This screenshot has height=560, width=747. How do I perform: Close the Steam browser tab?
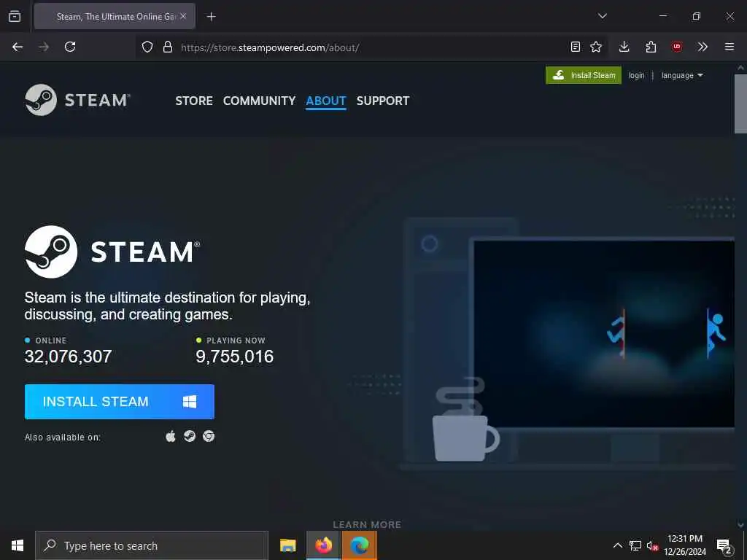[x=183, y=16]
